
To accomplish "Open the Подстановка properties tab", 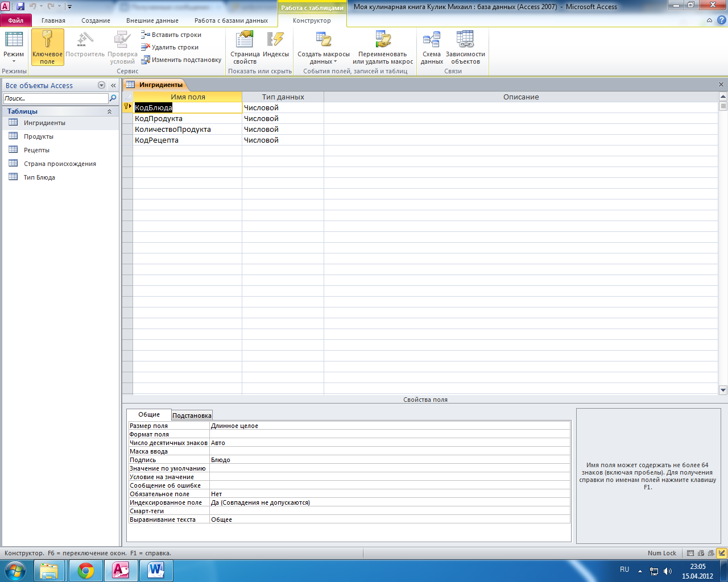I will coord(192,415).
